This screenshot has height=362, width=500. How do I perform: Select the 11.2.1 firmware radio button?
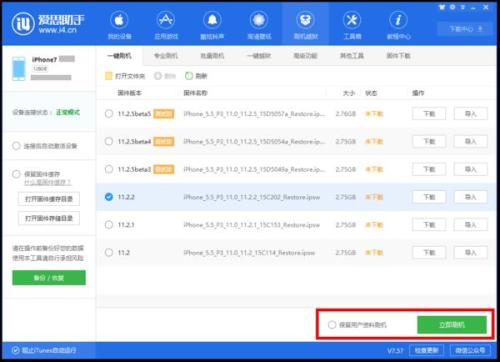pyautogui.click(x=109, y=225)
